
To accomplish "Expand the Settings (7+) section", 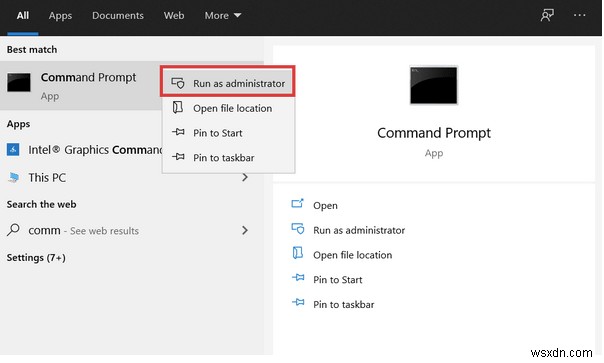I will pos(36,257).
